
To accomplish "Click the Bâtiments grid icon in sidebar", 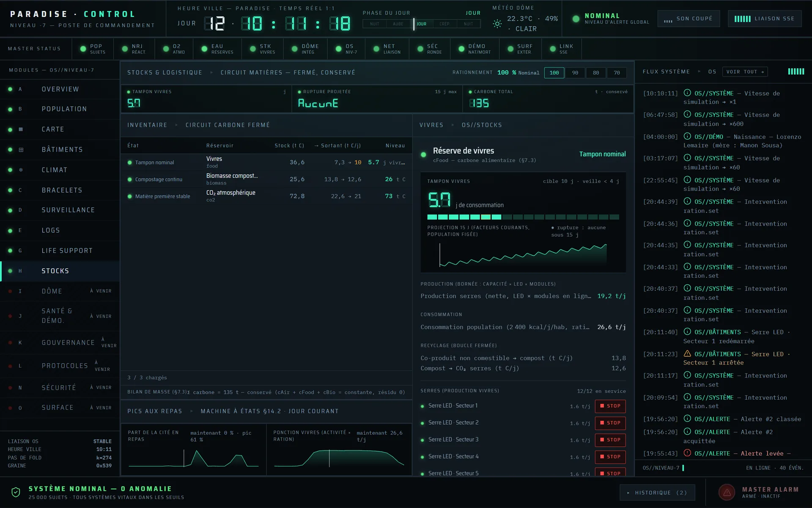I will pos(21,149).
